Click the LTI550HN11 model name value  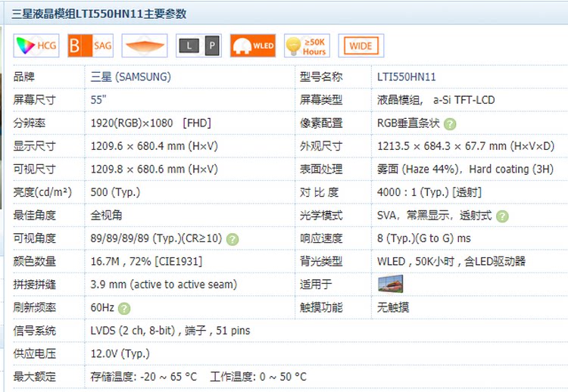[407, 77]
